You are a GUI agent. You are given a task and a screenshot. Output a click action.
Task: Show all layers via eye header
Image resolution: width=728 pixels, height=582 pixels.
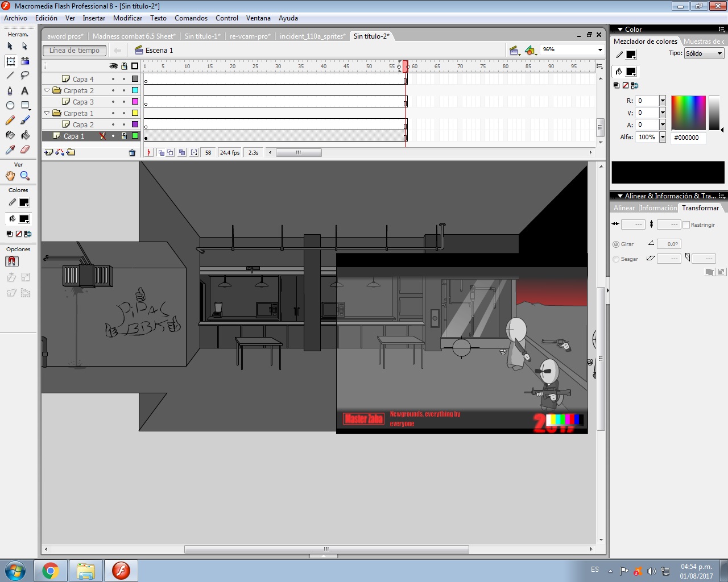(x=113, y=66)
